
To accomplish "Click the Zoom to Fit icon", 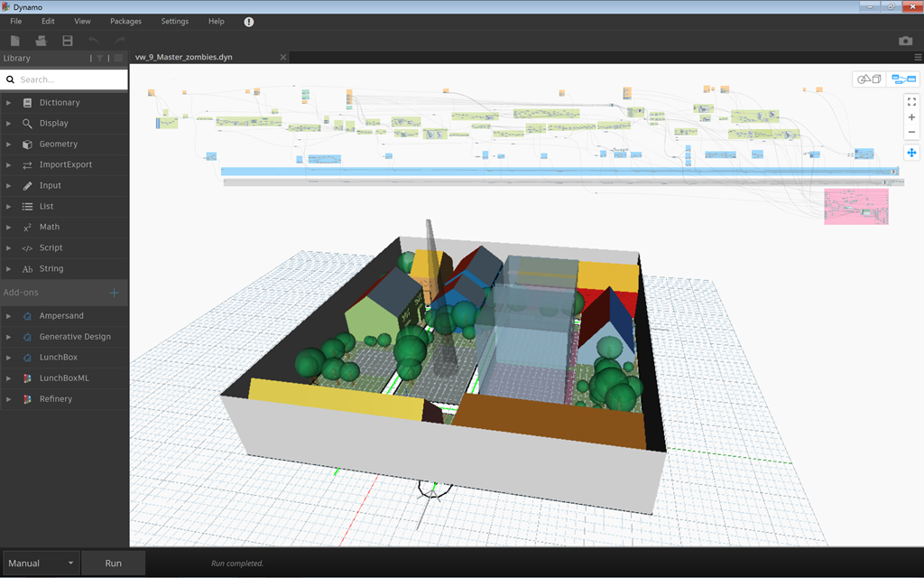I will 911,102.
